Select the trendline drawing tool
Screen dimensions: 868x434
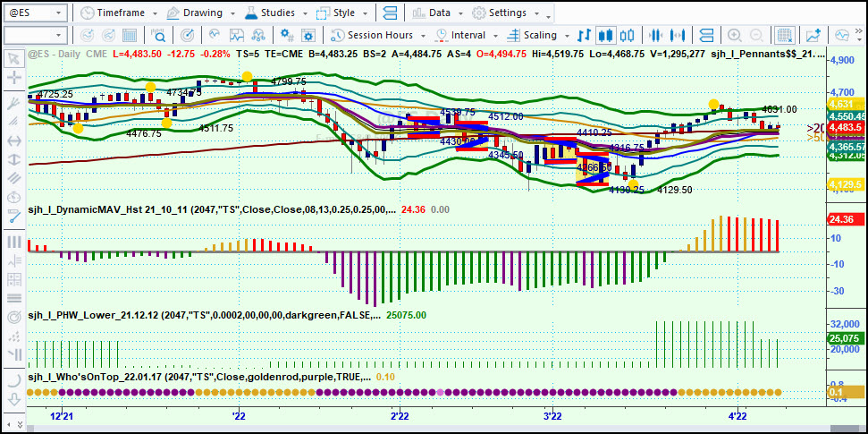(14, 217)
